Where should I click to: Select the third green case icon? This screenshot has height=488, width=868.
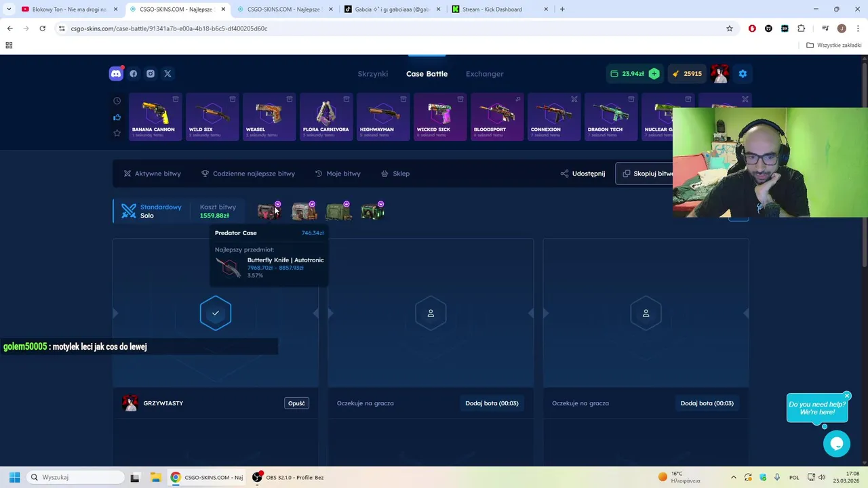338,211
